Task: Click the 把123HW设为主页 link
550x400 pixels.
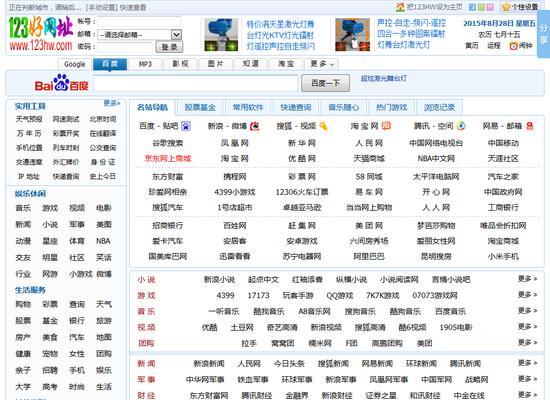Action: coord(435,7)
